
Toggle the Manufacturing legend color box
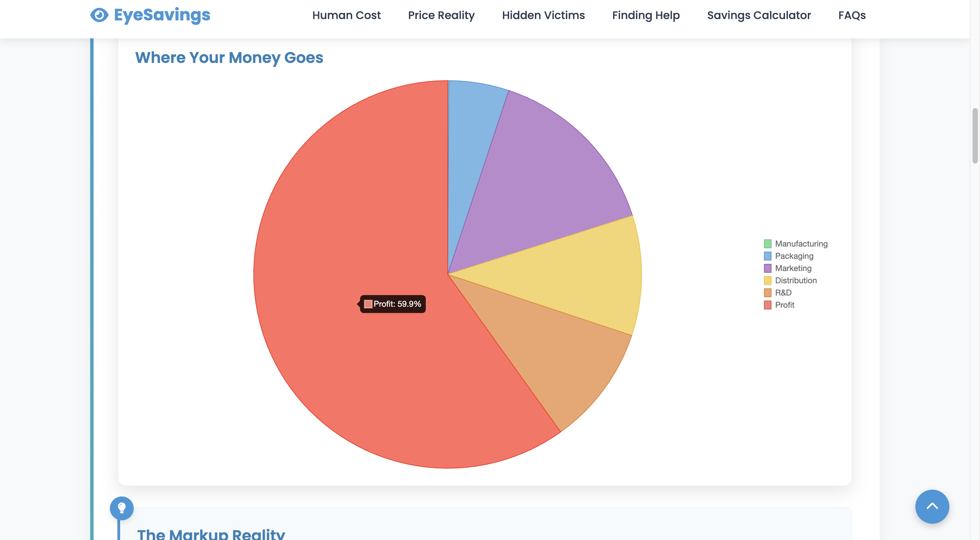click(767, 244)
